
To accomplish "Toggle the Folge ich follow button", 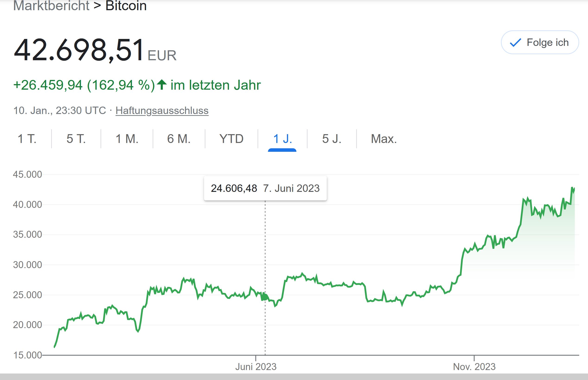I will coord(540,42).
